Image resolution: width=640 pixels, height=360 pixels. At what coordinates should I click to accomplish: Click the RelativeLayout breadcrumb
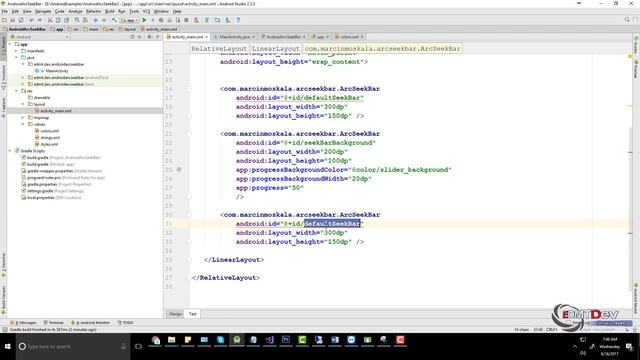(219, 49)
